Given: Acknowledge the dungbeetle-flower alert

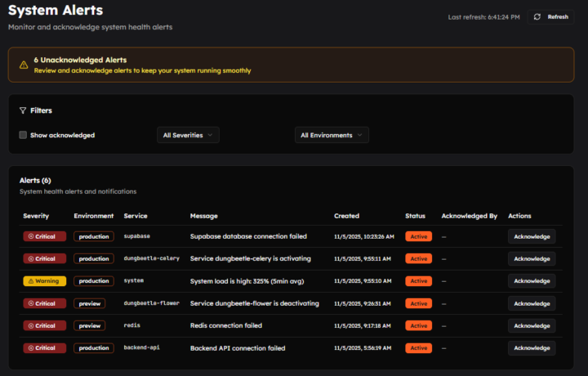Looking at the screenshot, I should [x=532, y=303].
